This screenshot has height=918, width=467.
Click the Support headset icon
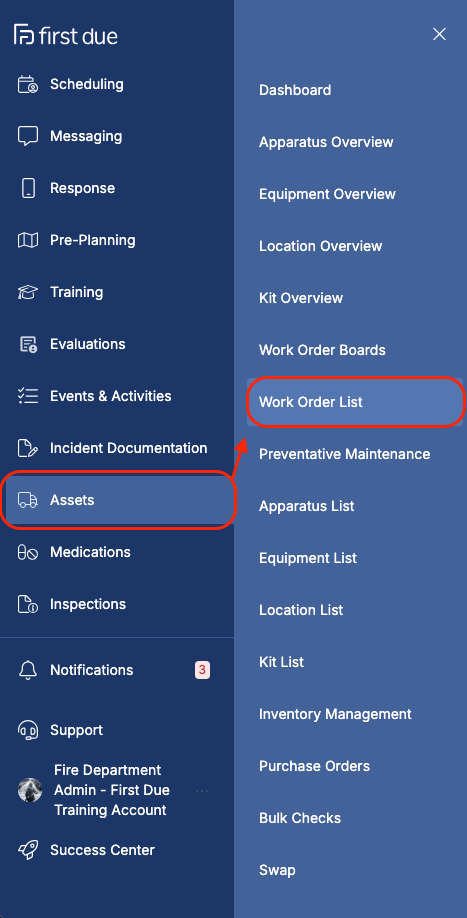[x=28, y=730]
